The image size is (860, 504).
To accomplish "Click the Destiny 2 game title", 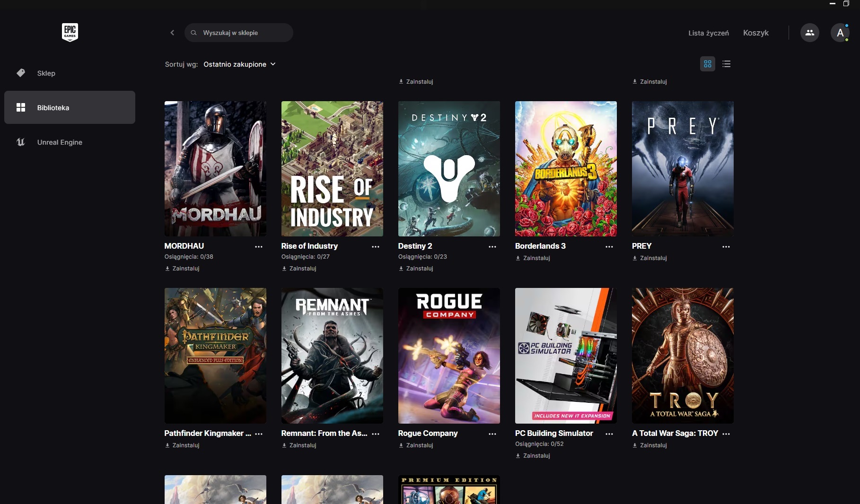I will (x=415, y=246).
